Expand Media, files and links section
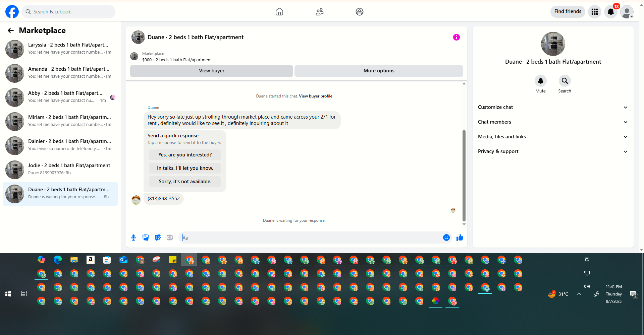Image resolution: width=644 pixels, height=335 pixels. tap(553, 137)
